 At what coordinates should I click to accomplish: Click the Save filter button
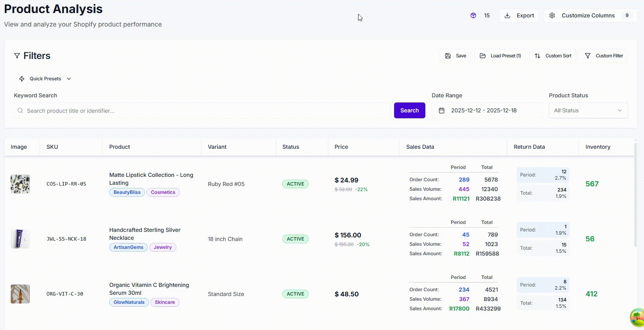[x=455, y=56]
